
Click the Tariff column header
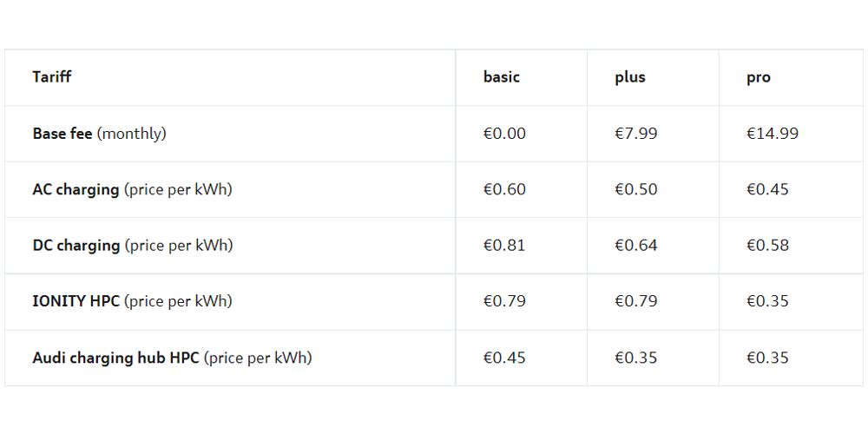coord(52,77)
